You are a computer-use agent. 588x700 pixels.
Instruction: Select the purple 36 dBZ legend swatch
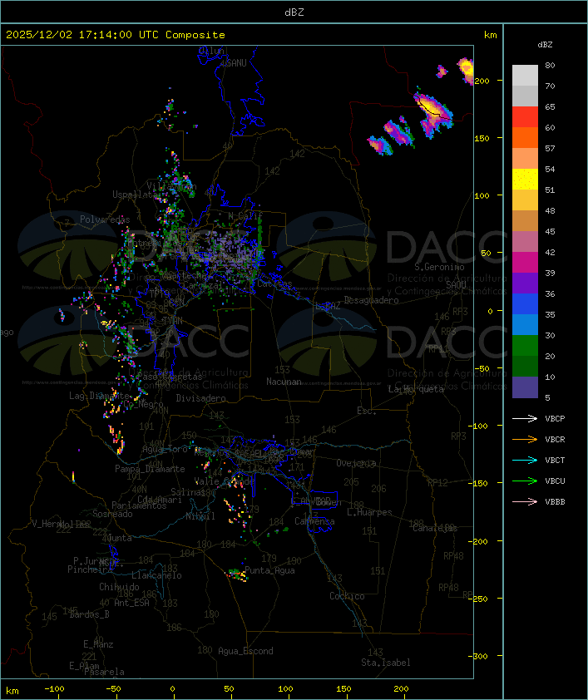click(525, 283)
